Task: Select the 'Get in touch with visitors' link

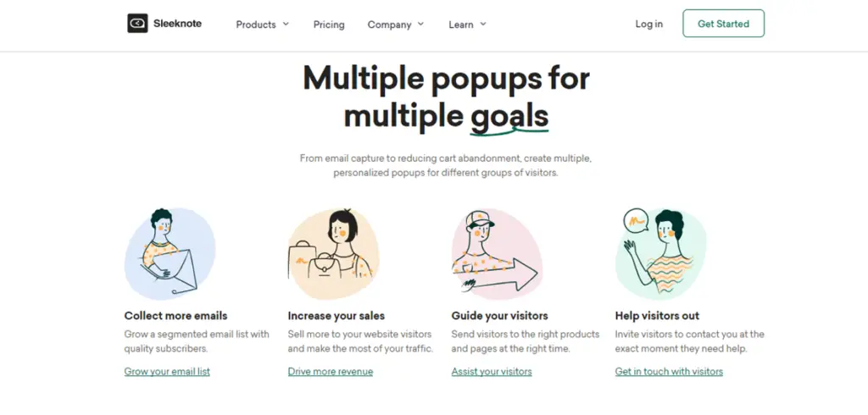Action: tap(669, 371)
